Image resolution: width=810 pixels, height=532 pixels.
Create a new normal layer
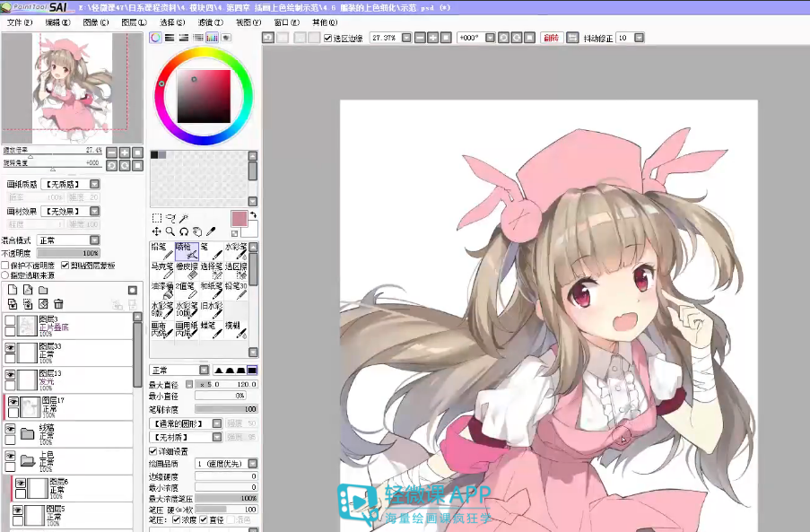click(13, 290)
